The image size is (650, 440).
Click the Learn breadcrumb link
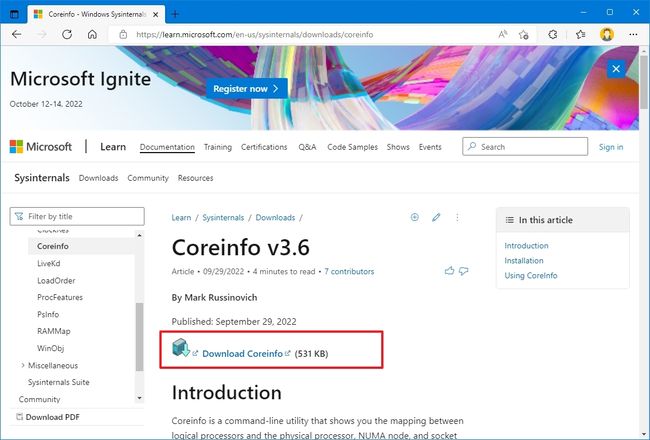click(181, 217)
